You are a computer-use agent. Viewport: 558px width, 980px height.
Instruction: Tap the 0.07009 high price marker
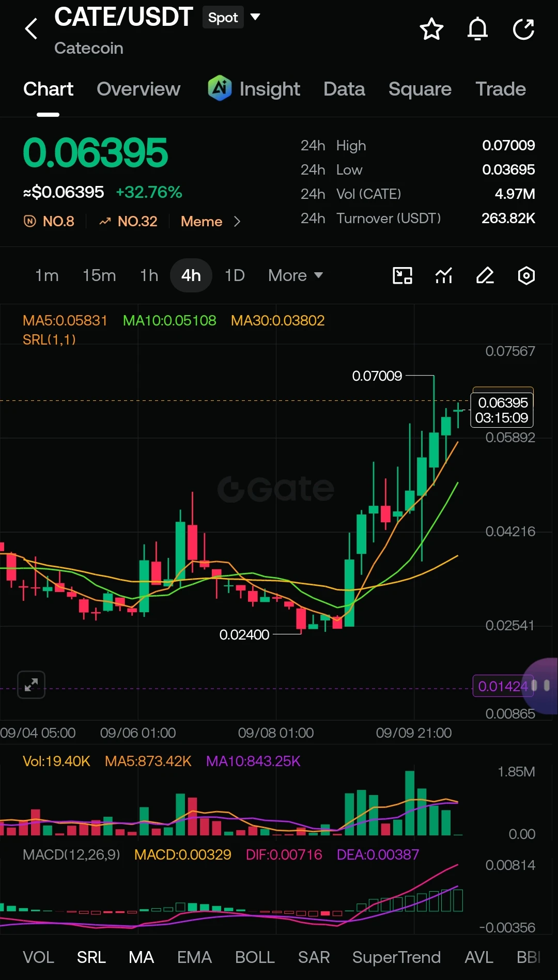point(377,376)
